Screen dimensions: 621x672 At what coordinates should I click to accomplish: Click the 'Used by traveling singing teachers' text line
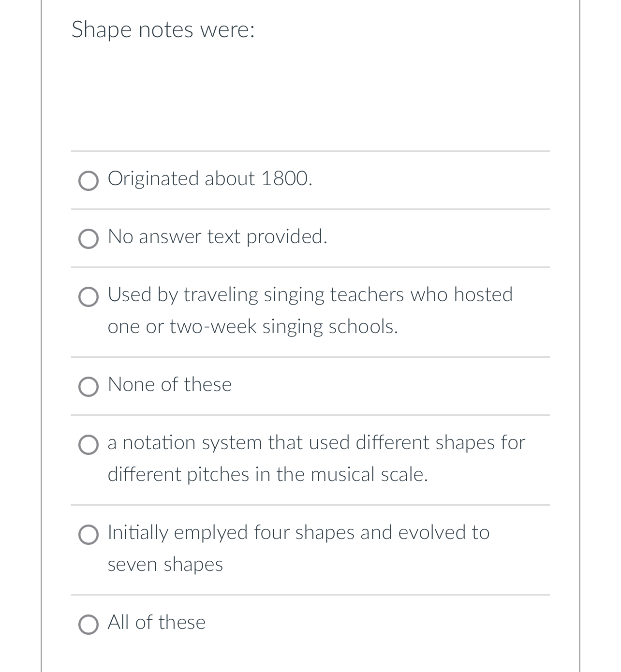click(x=310, y=294)
